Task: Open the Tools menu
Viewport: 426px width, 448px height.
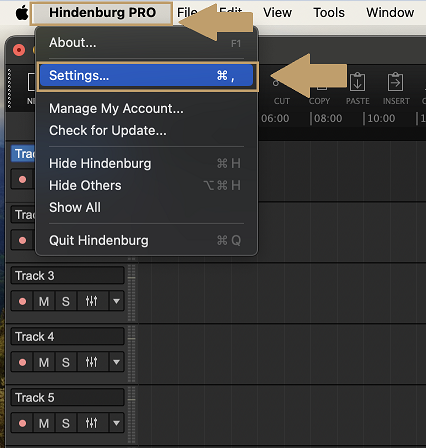Action: pyautogui.click(x=329, y=13)
